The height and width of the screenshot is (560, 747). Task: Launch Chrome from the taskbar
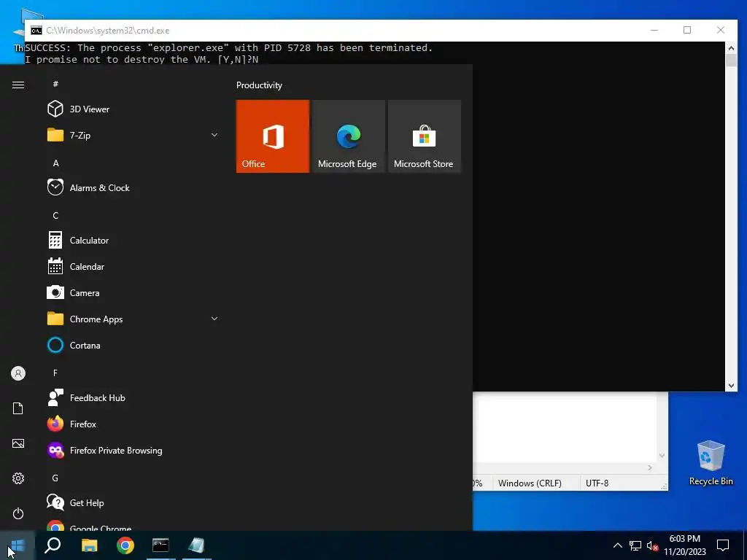pyautogui.click(x=125, y=545)
